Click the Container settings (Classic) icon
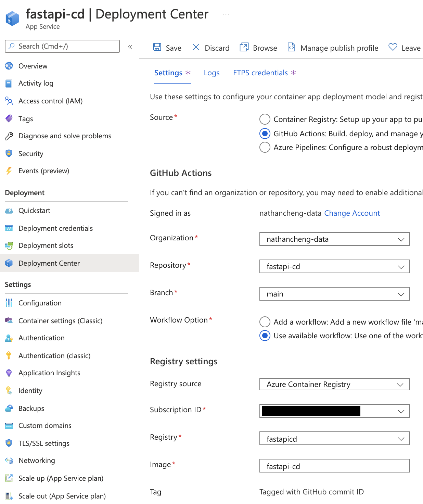Viewport: 423px width, 504px height. (x=9, y=320)
